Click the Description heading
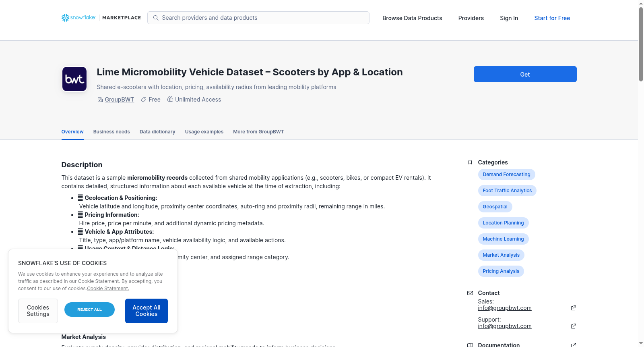644x347 pixels. 82,164
